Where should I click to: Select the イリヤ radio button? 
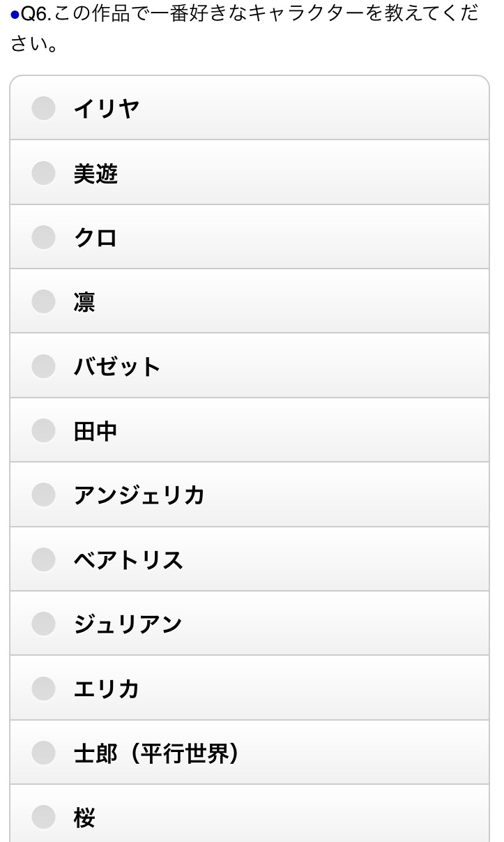(43, 108)
